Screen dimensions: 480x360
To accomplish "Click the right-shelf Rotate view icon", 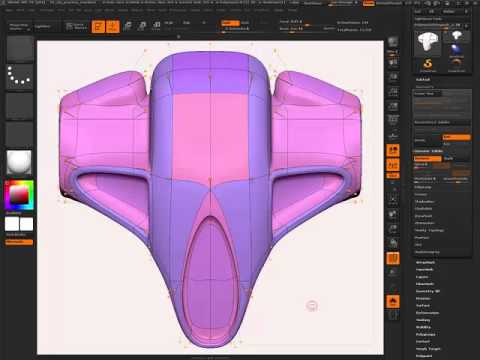I will point(393,243).
